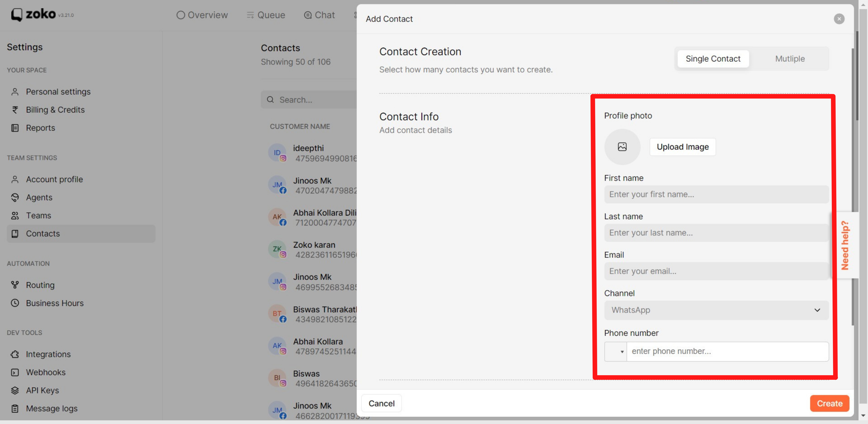Screen dimensions: 868x424
Task: Click the Webhooks icon
Action: click(x=15, y=372)
